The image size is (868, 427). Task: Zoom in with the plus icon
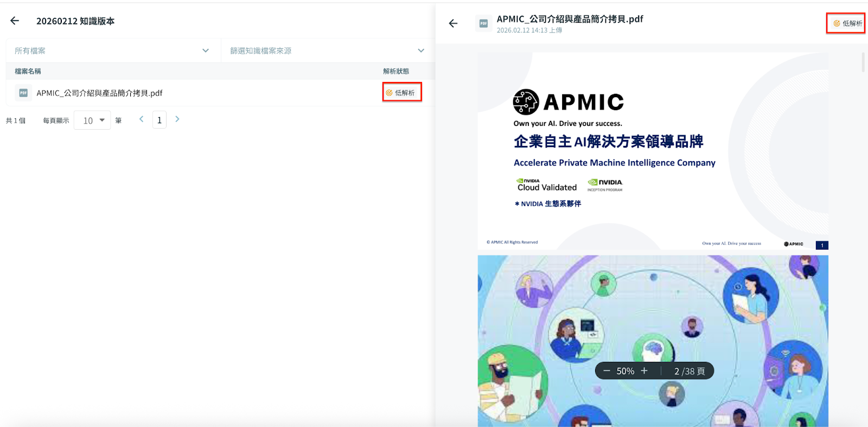[644, 371]
